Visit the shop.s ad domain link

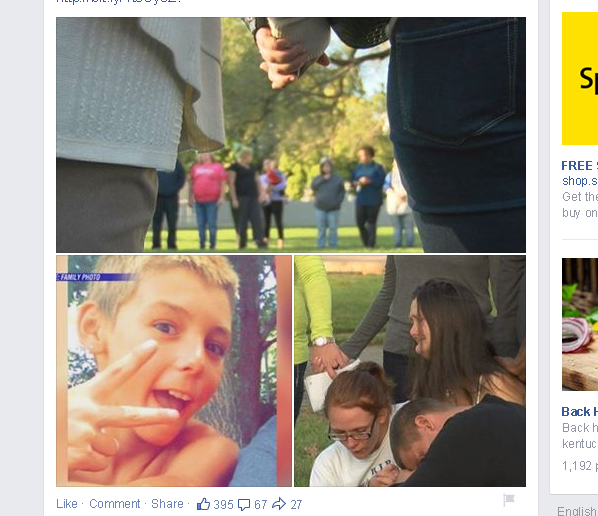click(x=580, y=180)
